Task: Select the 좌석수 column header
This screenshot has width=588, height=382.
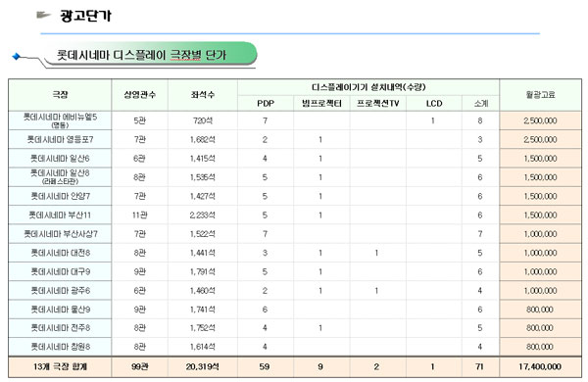Action: click(203, 95)
